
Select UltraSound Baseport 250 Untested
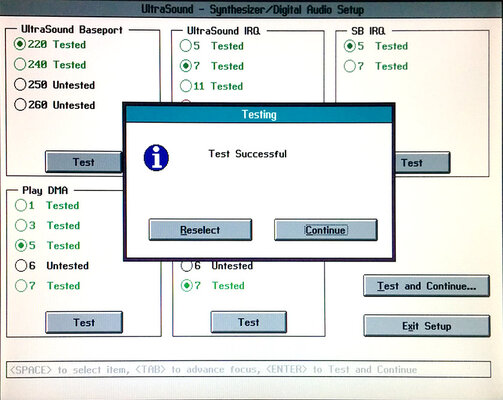point(55,85)
